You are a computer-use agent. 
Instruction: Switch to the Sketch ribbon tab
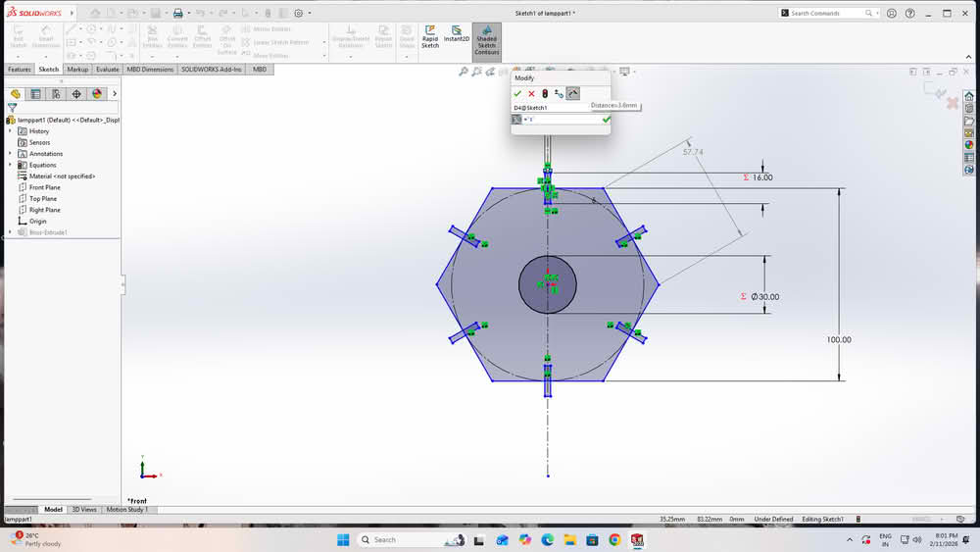click(48, 70)
